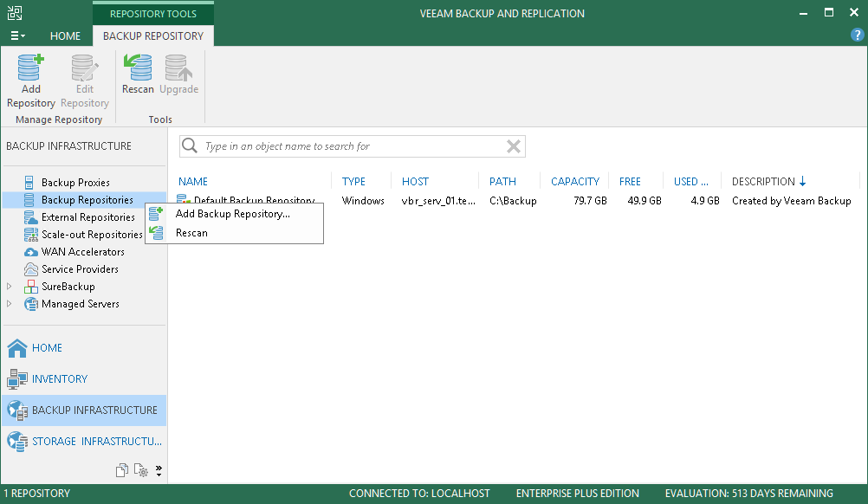Image resolution: width=868 pixels, height=504 pixels.
Task: Click the Evaluation days remaining status text
Action: coord(749,494)
